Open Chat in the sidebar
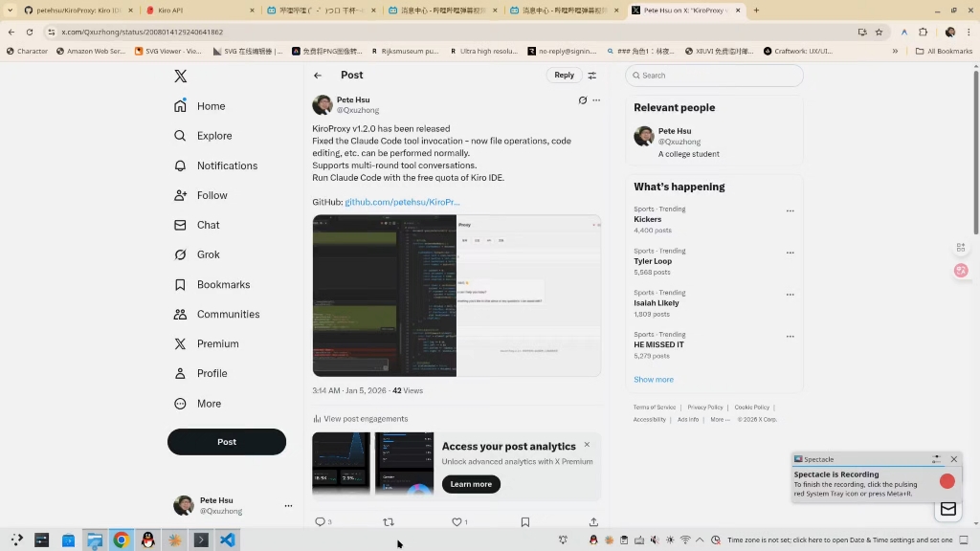The image size is (980, 551). (196, 225)
